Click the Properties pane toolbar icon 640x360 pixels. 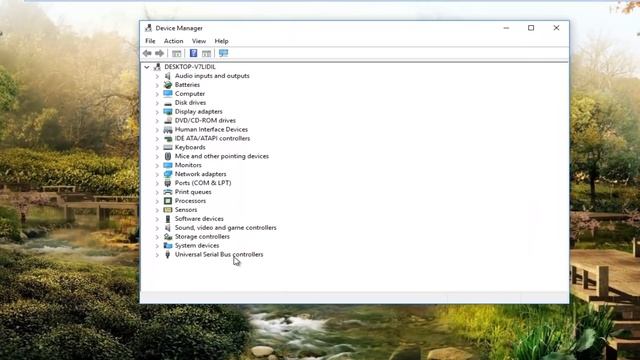pos(207,53)
